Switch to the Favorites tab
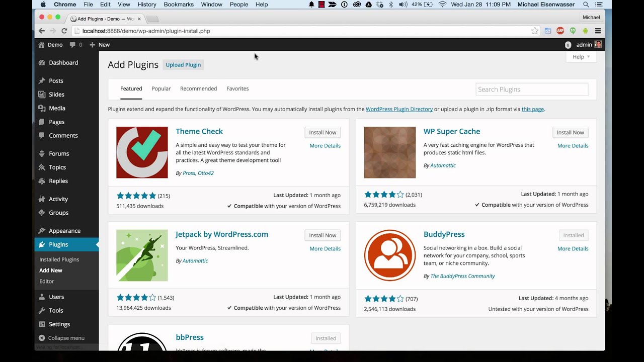The image size is (644, 362). [237, 89]
